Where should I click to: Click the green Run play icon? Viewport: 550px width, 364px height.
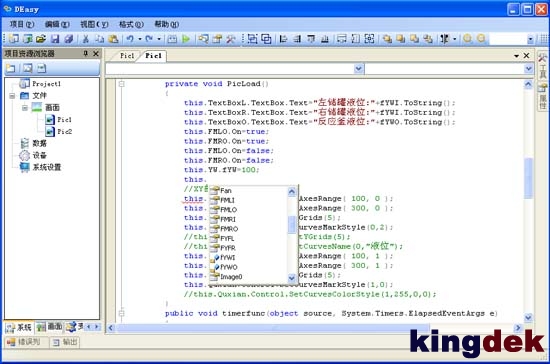tap(186, 39)
